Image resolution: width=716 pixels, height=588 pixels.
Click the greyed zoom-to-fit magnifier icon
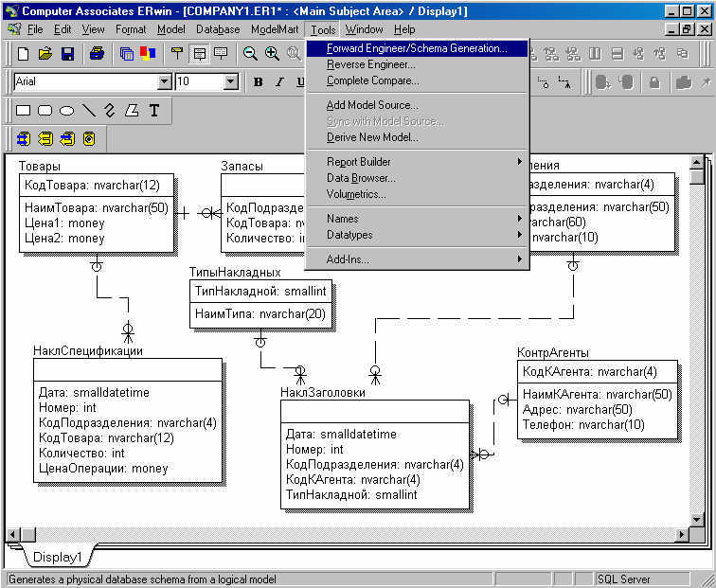(294, 54)
